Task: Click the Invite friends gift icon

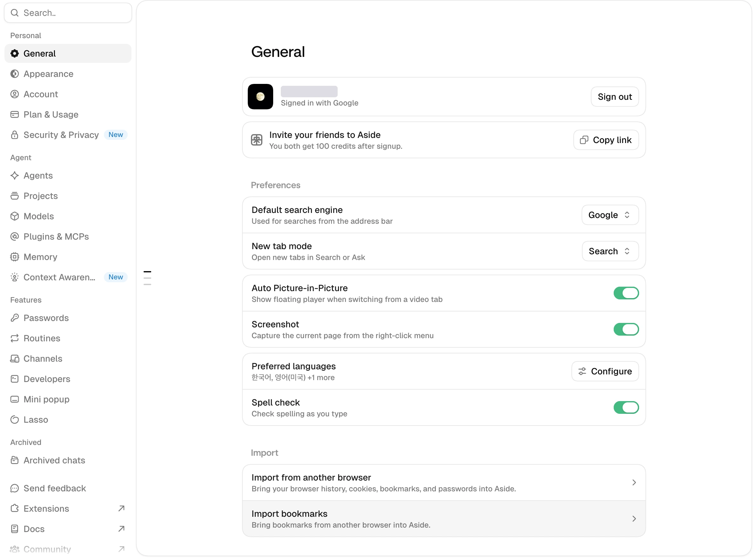Action: click(257, 140)
